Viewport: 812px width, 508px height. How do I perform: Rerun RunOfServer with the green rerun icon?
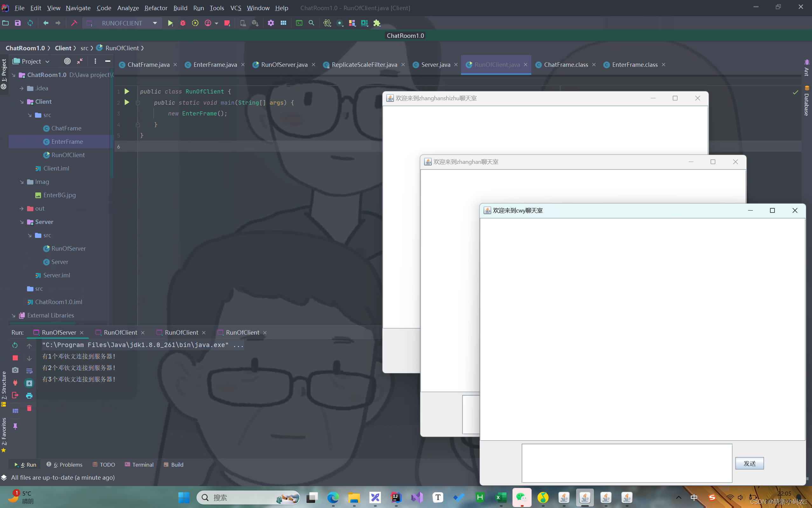[15, 345]
